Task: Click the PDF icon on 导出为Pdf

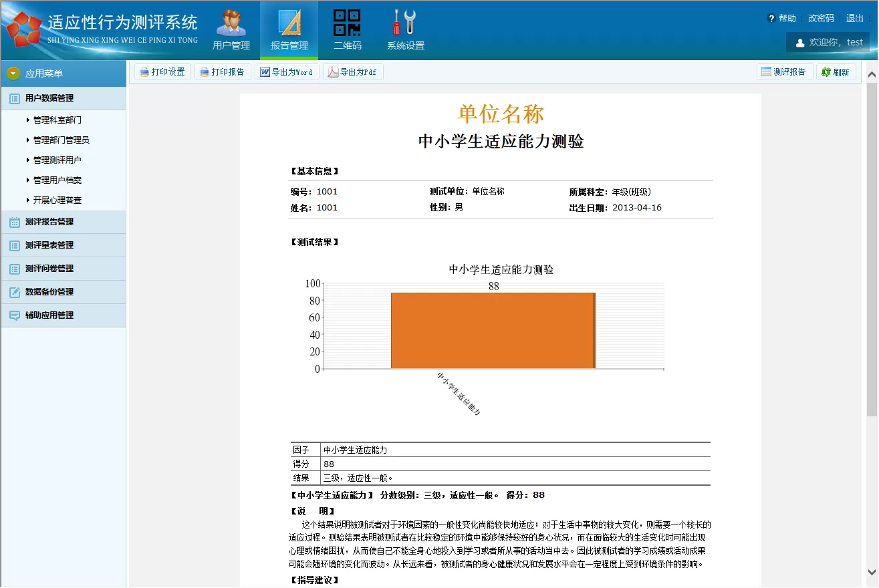Action: (333, 72)
